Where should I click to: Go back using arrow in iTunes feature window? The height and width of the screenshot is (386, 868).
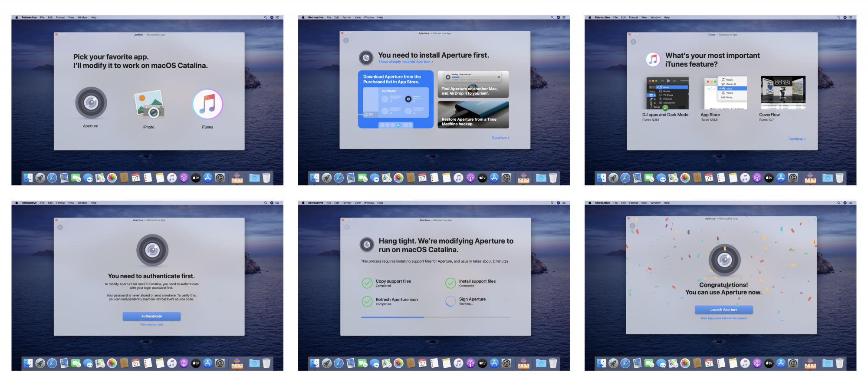[633, 42]
